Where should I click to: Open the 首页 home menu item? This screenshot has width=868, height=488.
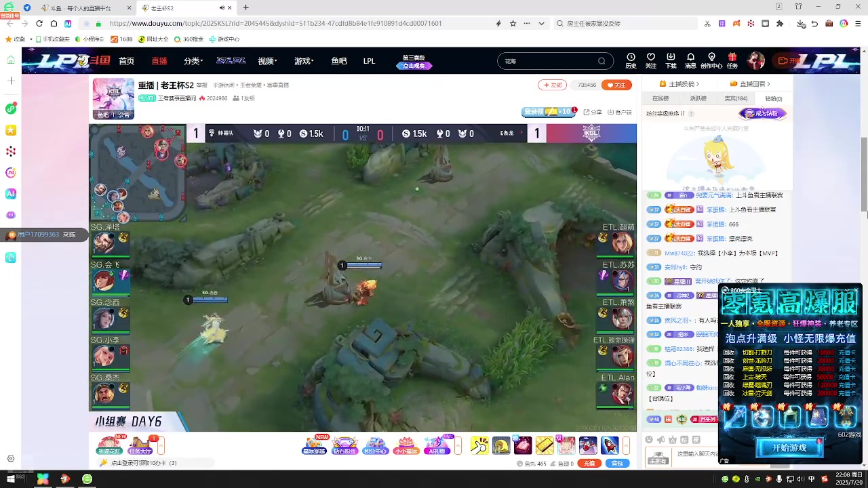[126, 61]
